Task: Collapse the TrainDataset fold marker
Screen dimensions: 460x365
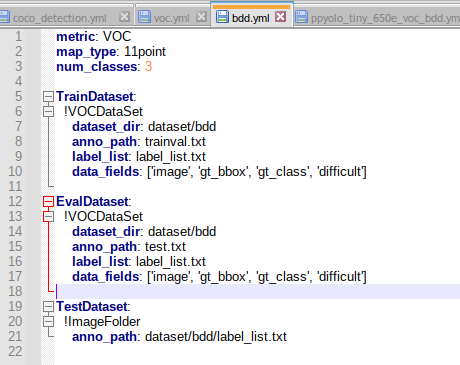Action: (48, 97)
